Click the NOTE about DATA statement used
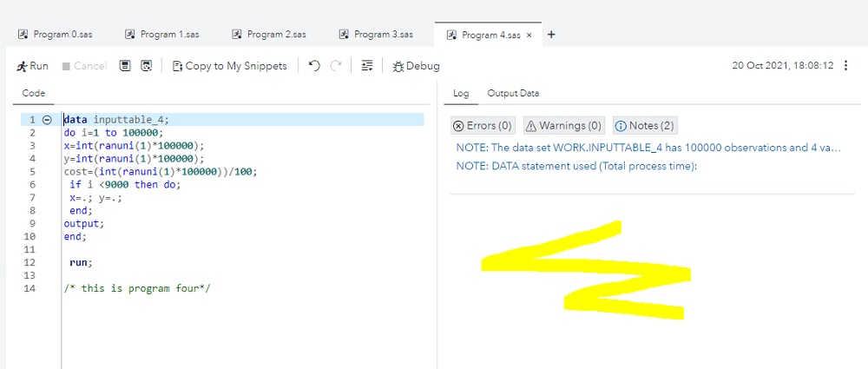The width and height of the screenshot is (868, 369). pos(576,166)
